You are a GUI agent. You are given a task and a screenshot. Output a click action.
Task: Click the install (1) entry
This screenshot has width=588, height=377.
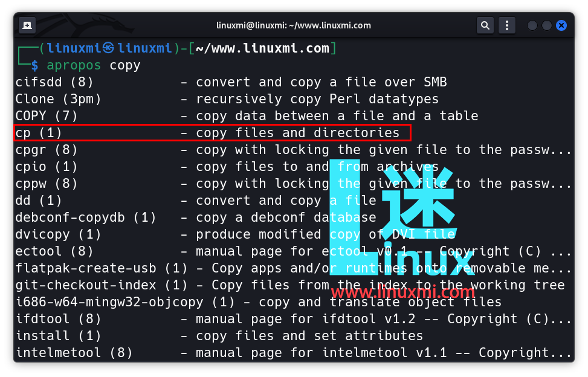pos(58,336)
